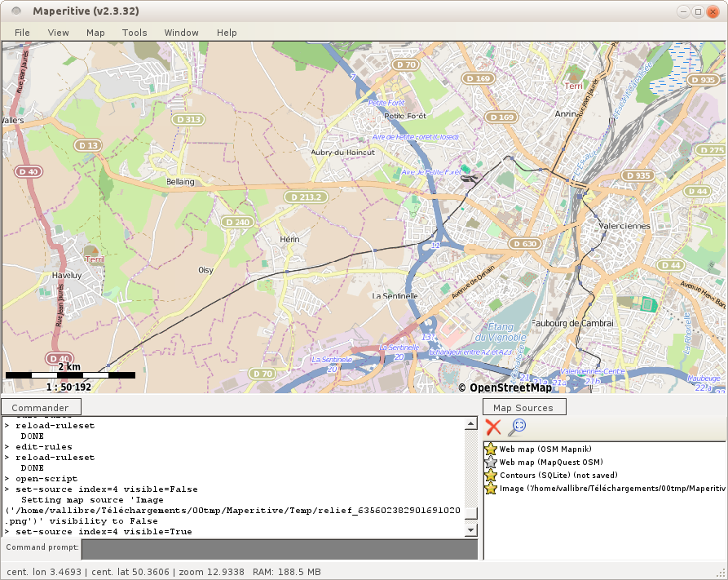Switch to the Commander tab
Screen dimensions: 728x580
coord(41,407)
